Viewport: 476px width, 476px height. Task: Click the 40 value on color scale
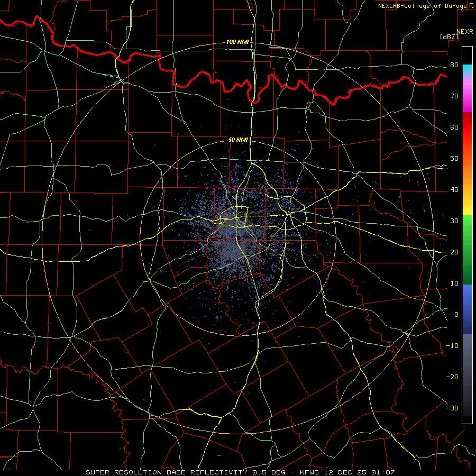click(454, 190)
